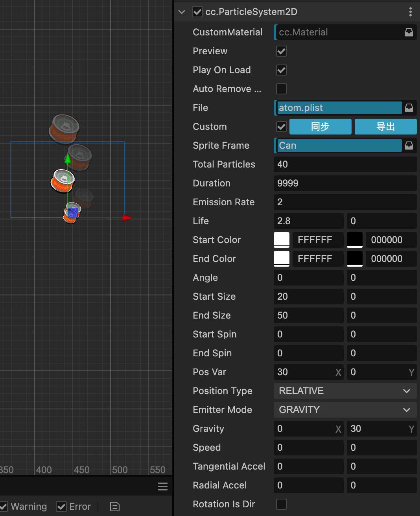Open the Start Color white swatch

click(x=282, y=240)
